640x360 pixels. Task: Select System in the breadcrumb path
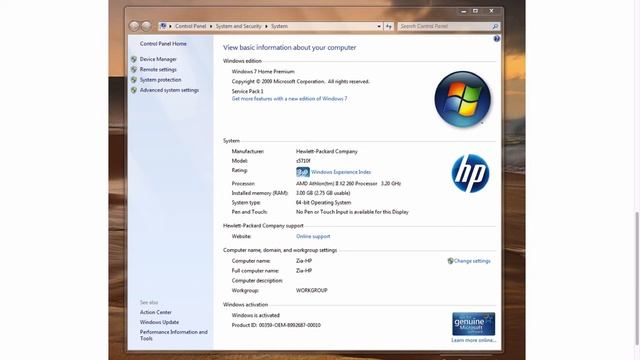point(279,26)
